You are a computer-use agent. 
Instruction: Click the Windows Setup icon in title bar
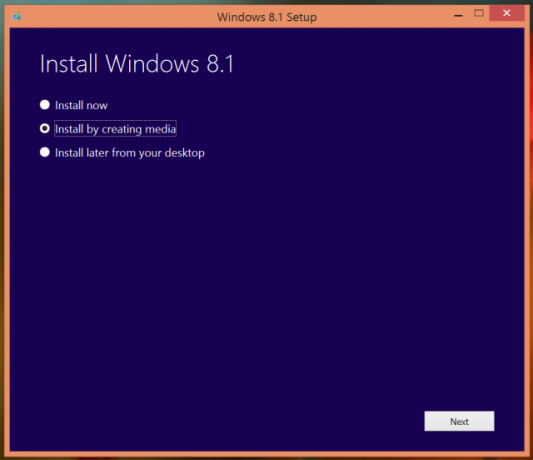(17, 16)
